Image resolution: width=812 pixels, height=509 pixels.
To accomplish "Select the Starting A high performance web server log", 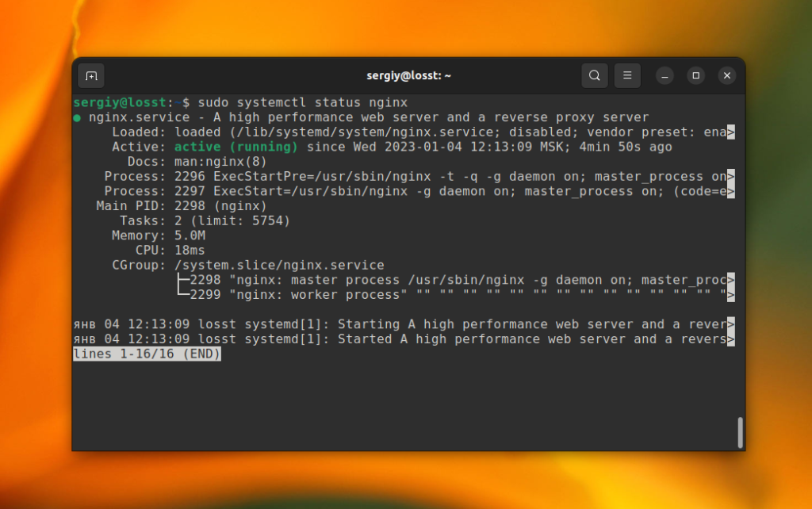I will (396, 323).
